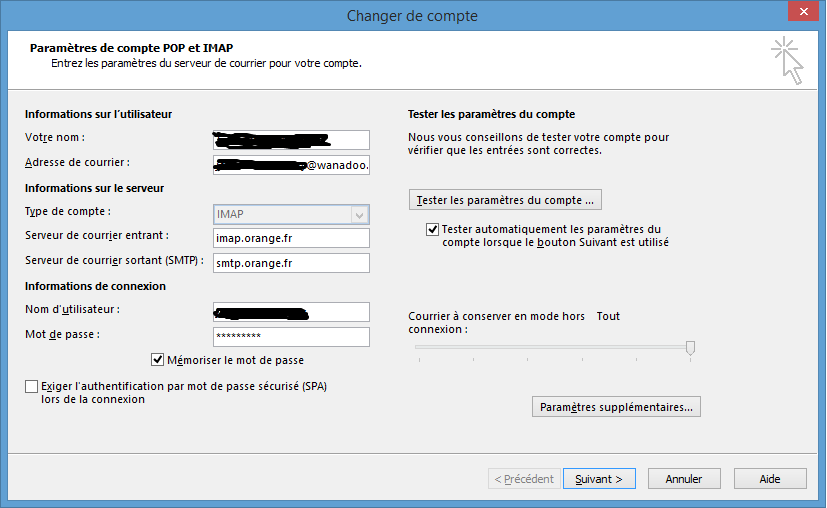The width and height of the screenshot is (827, 508).
Task: Click the Changer de compte title bar
Action: [412, 15]
